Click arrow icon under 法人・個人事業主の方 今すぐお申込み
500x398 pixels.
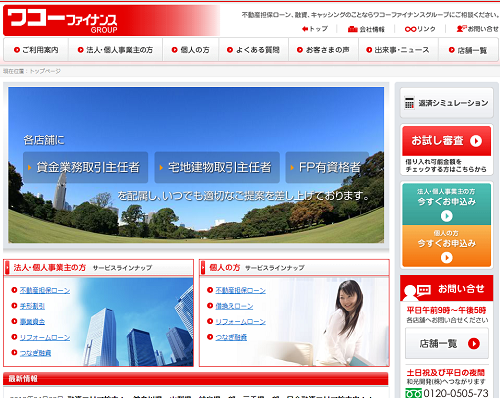(x=447, y=216)
